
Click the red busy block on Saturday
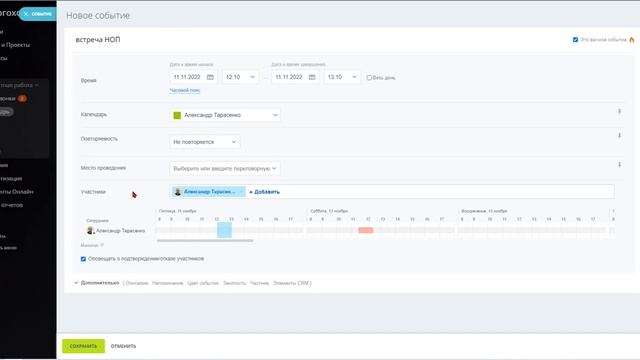pyautogui.click(x=366, y=230)
